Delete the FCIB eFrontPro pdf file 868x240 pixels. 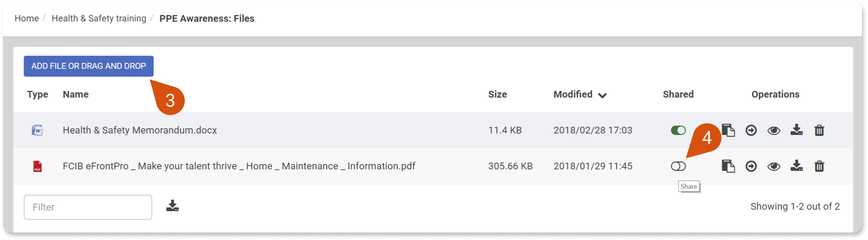click(819, 166)
